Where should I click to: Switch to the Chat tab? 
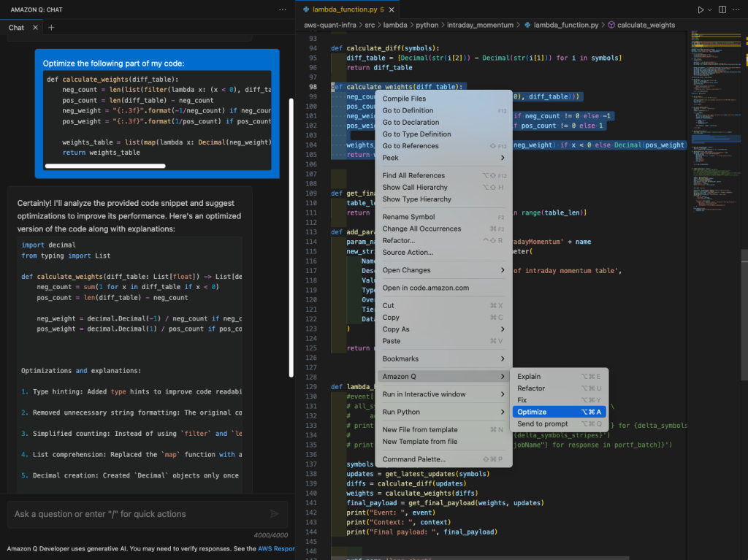tap(16, 27)
